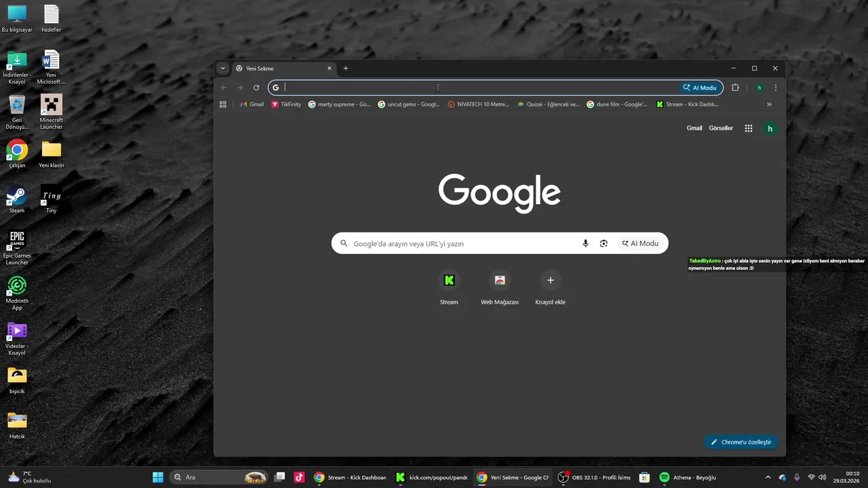The image size is (868, 488).
Task: Open the taskbar Task View icon
Action: [x=279, y=477]
